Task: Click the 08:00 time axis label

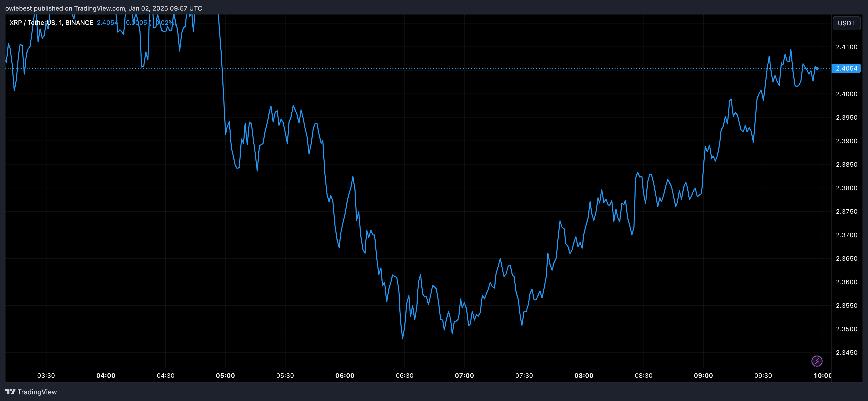Action: [584, 376]
